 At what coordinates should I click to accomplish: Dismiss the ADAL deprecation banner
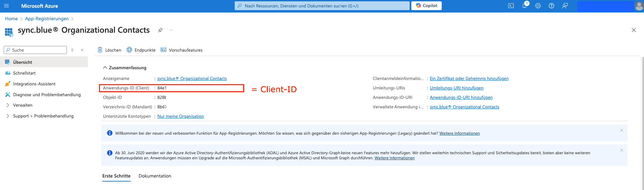622,150
